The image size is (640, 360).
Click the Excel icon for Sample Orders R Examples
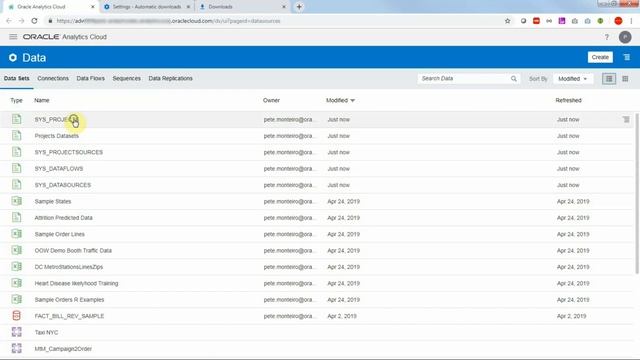(16, 299)
